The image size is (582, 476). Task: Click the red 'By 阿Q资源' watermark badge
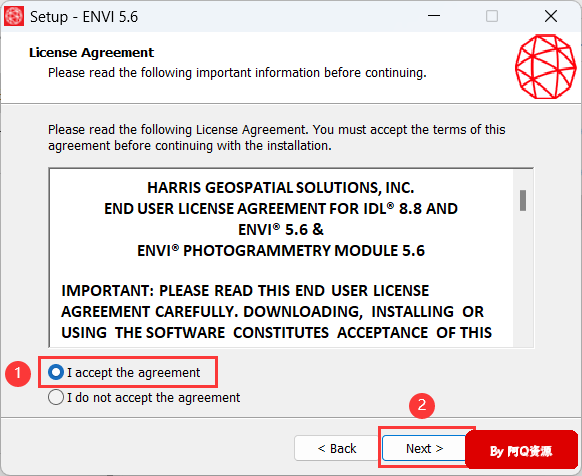tap(521, 450)
